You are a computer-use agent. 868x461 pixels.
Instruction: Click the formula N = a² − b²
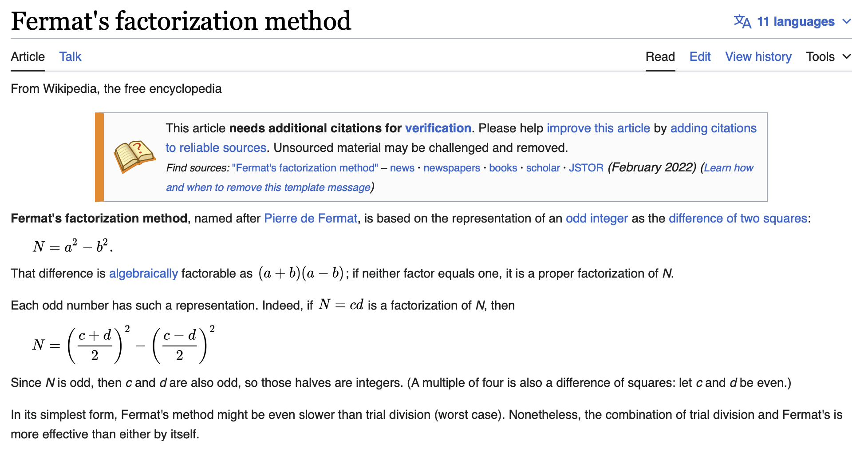72,246
